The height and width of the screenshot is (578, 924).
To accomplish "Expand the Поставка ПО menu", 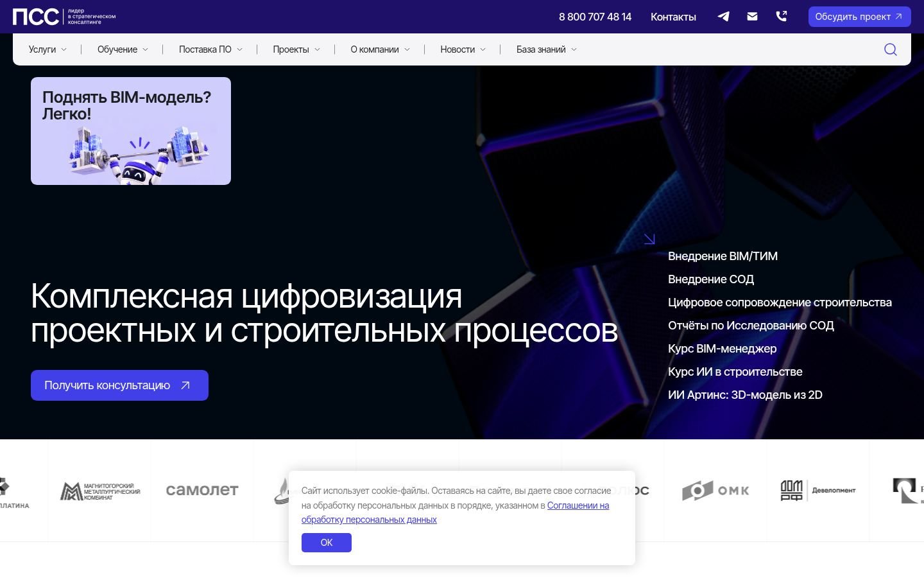I will 210,49.
